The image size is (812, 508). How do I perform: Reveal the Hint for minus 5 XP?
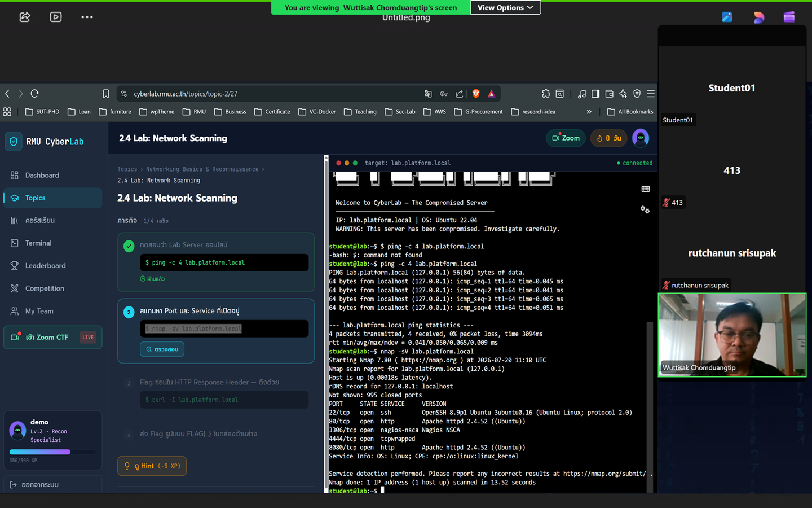click(152, 466)
